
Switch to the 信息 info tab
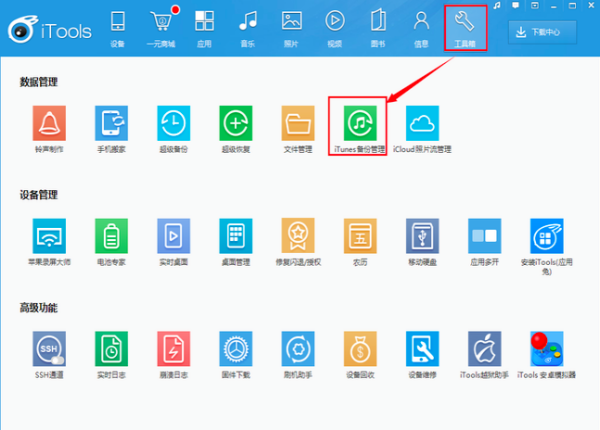click(x=421, y=29)
